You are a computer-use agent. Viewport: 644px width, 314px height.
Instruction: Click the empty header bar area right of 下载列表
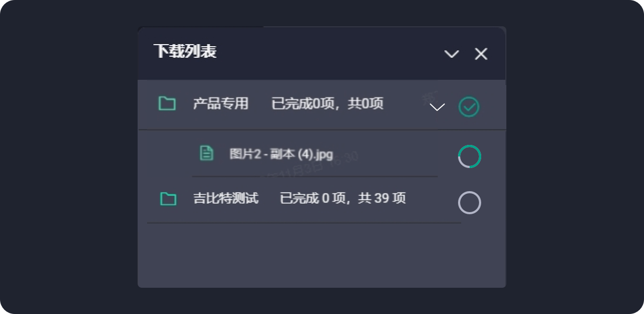click(x=330, y=53)
